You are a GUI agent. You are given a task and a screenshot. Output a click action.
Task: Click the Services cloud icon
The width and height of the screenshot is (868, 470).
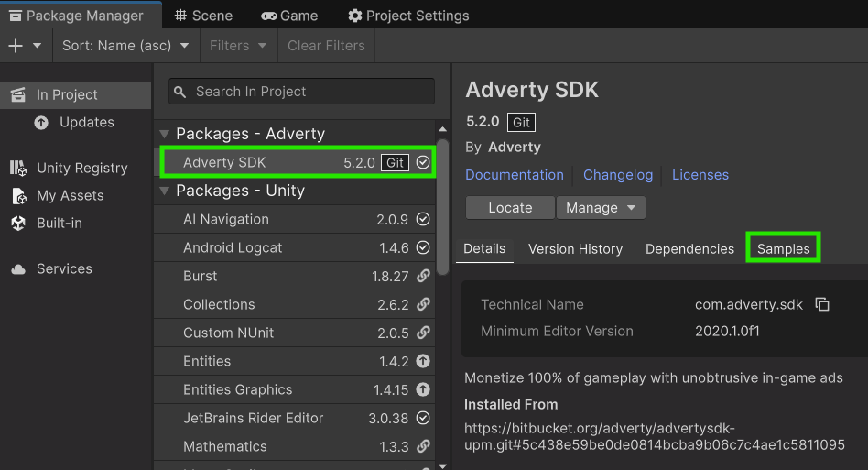click(x=18, y=269)
